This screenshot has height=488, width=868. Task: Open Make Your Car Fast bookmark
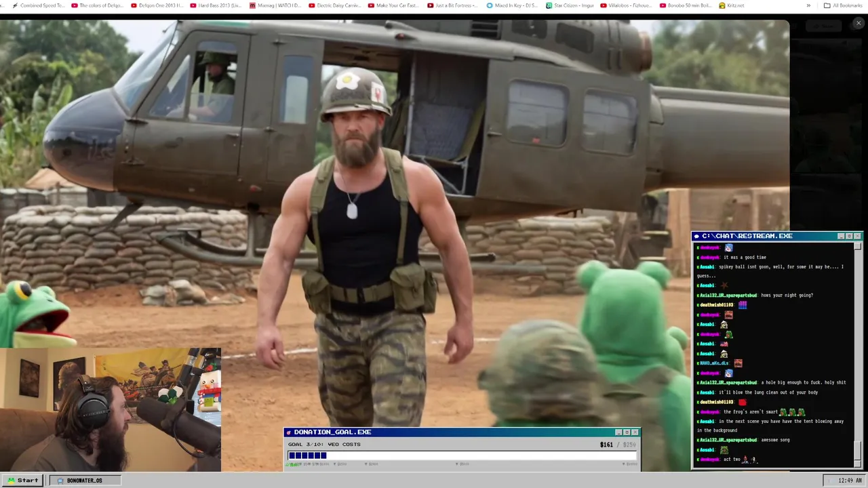[x=394, y=5]
